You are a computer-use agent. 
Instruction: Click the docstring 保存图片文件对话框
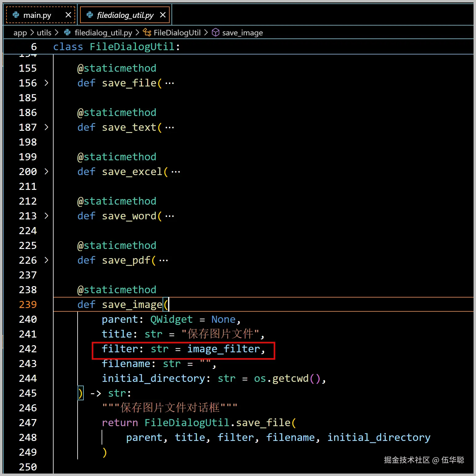point(170,408)
